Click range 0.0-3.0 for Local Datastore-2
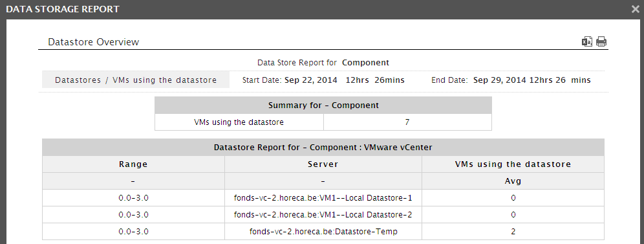This screenshot has height=244, width=644. click(133, 215)
